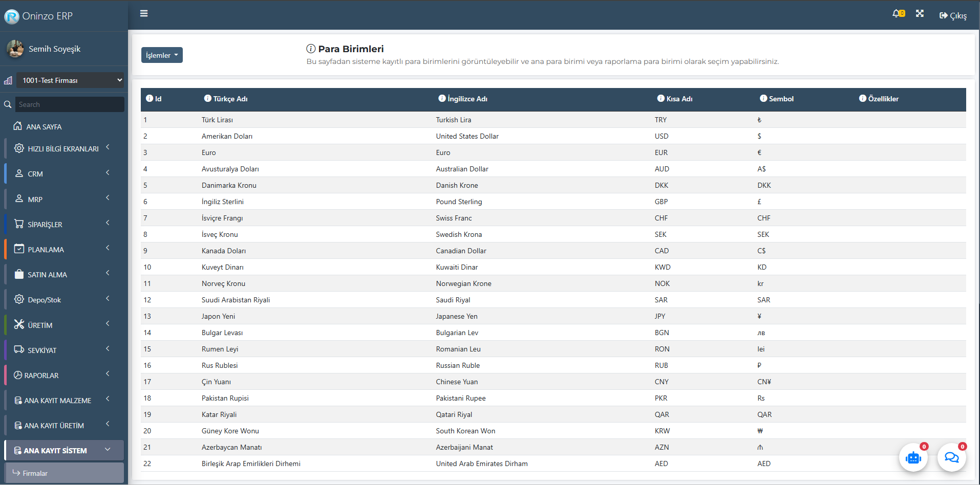Viewport: 980px width, 485px height.
Task: Go to ANA SAYFA home page
Action: coord(44,126)
